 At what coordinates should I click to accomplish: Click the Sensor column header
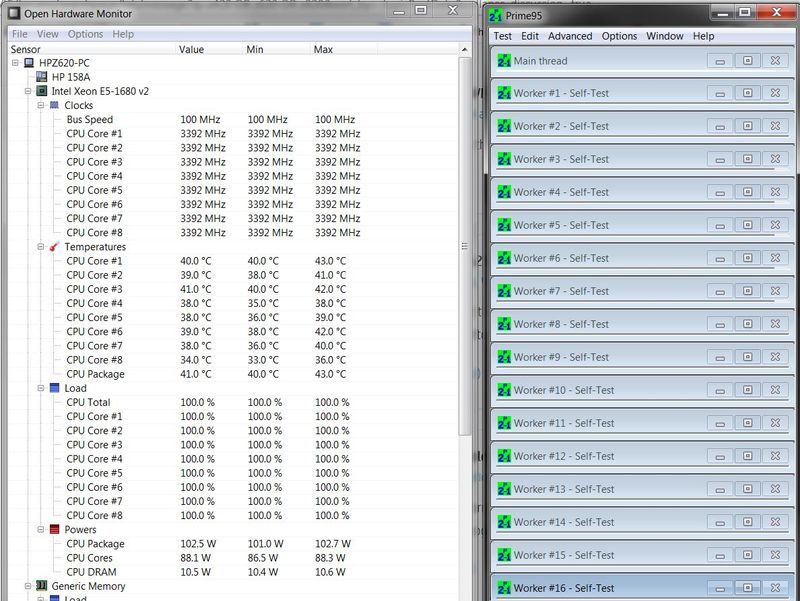pos(92,49)
